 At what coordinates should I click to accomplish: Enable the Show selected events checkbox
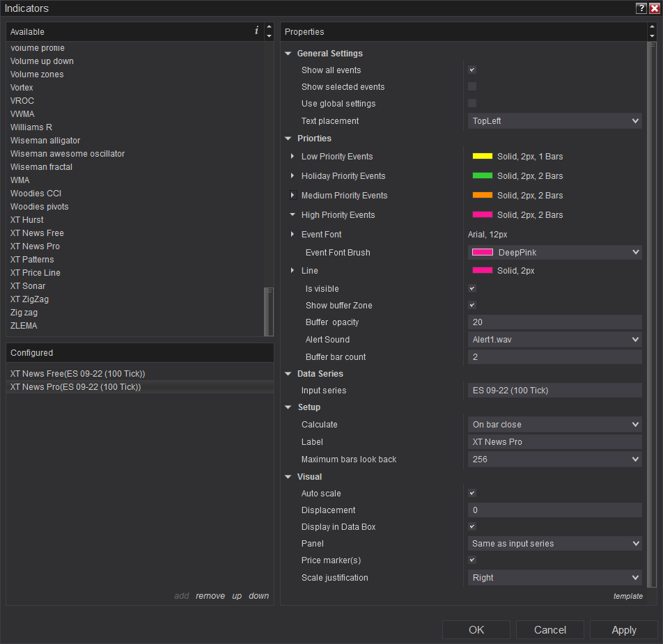pyautogui.click(x=472, y=86)
